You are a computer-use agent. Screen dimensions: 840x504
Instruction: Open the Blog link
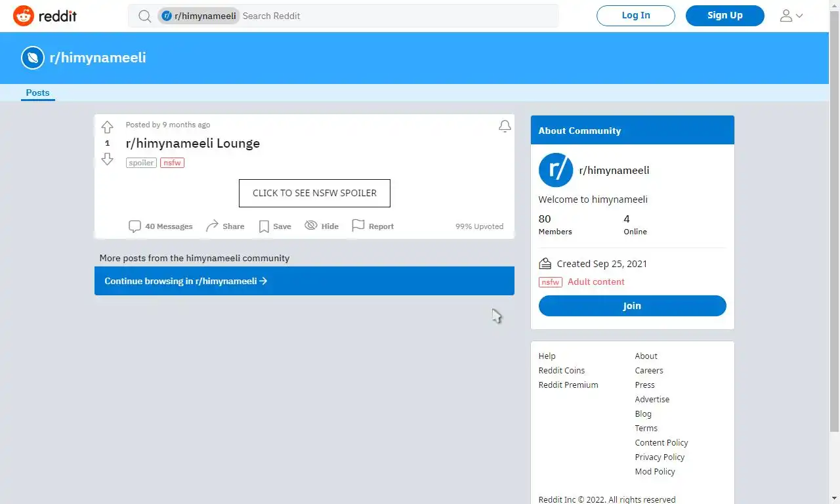(x=643, y=414)
